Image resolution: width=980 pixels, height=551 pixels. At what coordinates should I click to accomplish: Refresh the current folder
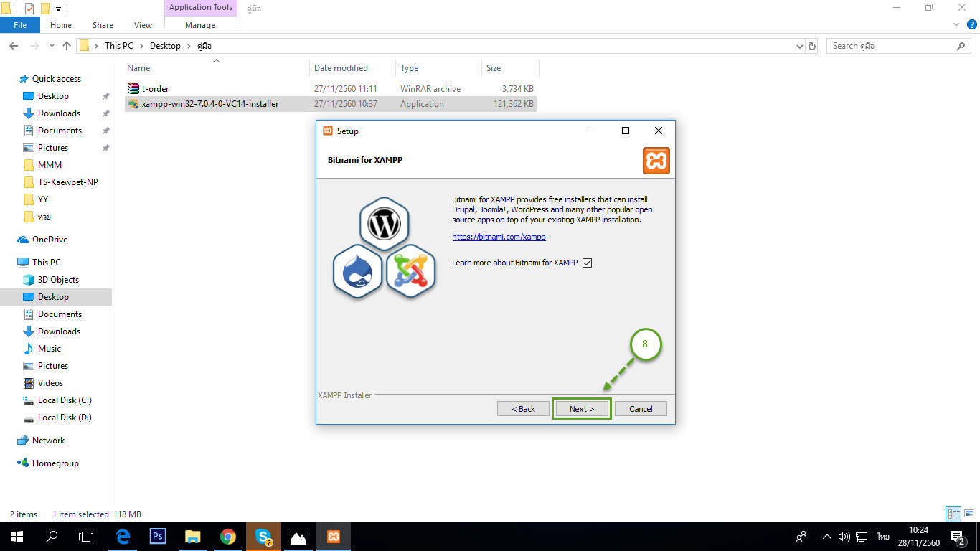click(812, 46)
